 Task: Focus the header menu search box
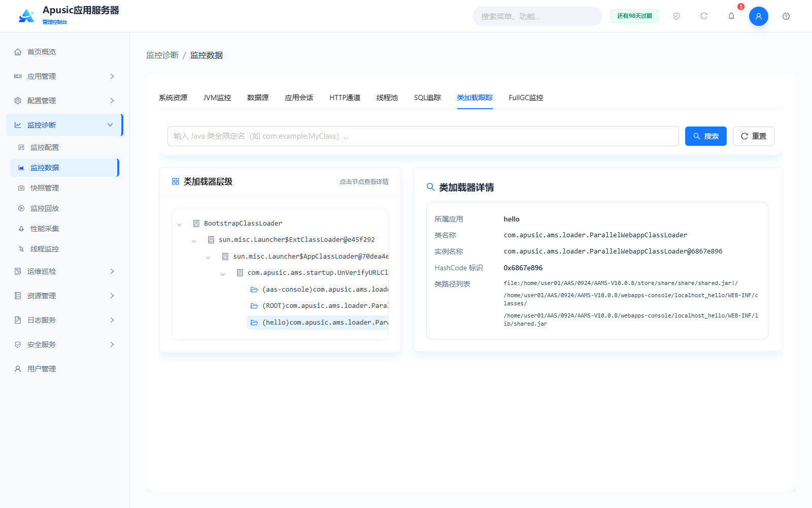click(x=537, y=16)
